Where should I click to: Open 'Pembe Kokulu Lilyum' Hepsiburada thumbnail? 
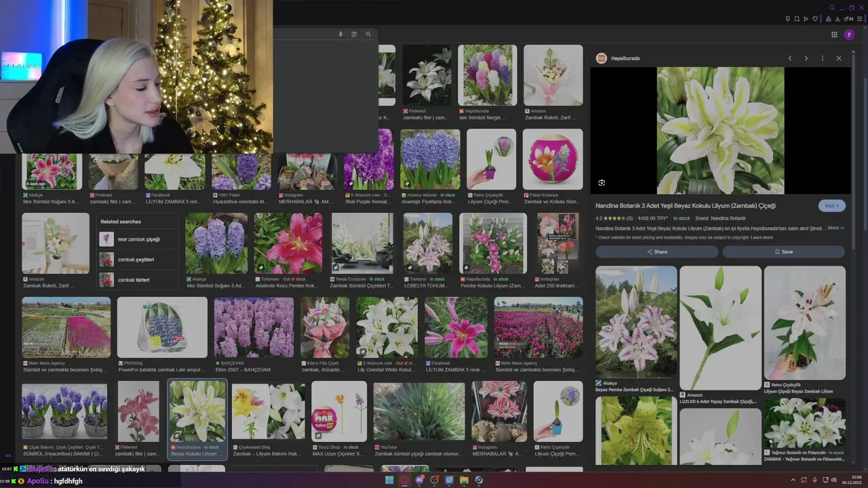(x=493, y=243)
